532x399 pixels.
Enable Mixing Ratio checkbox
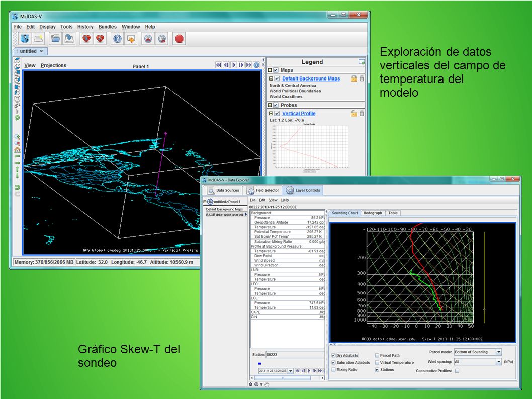(333, 370)
